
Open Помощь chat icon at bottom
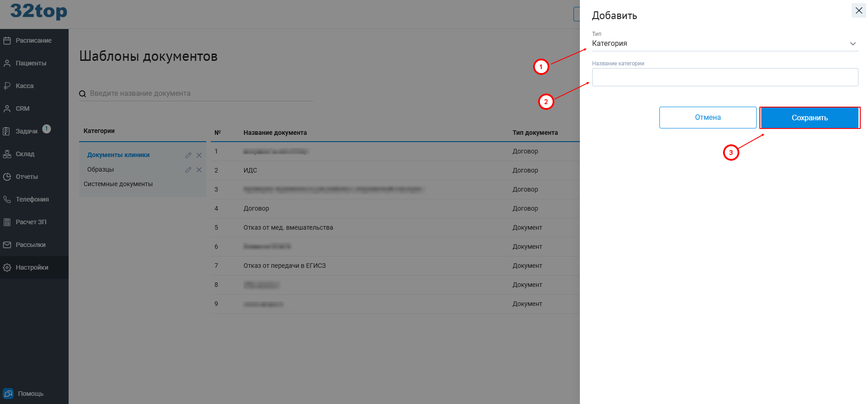click(8, 394)
